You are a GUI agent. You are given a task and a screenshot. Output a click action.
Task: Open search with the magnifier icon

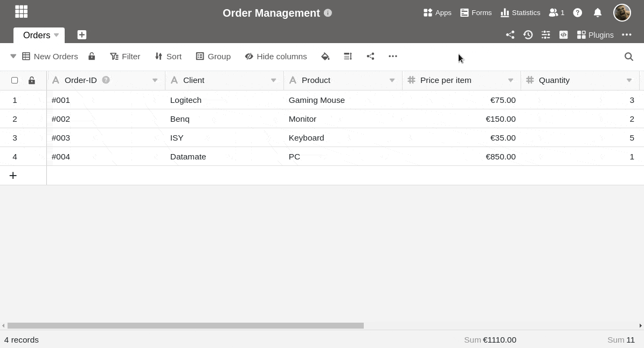tap(628, 57)
